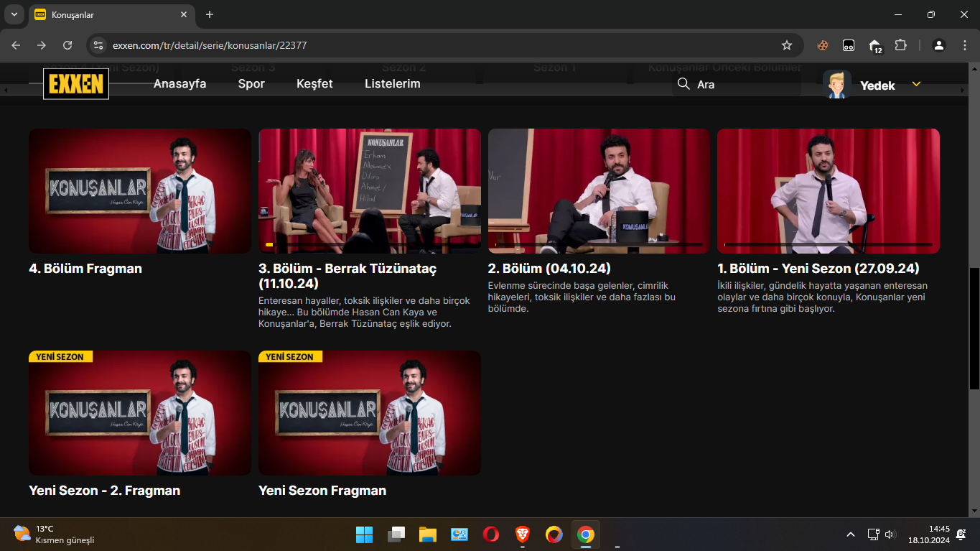Open the Yeni Sezon - 2. Fragman thumbnail
The image size is (980, 551).
[140, 413]
